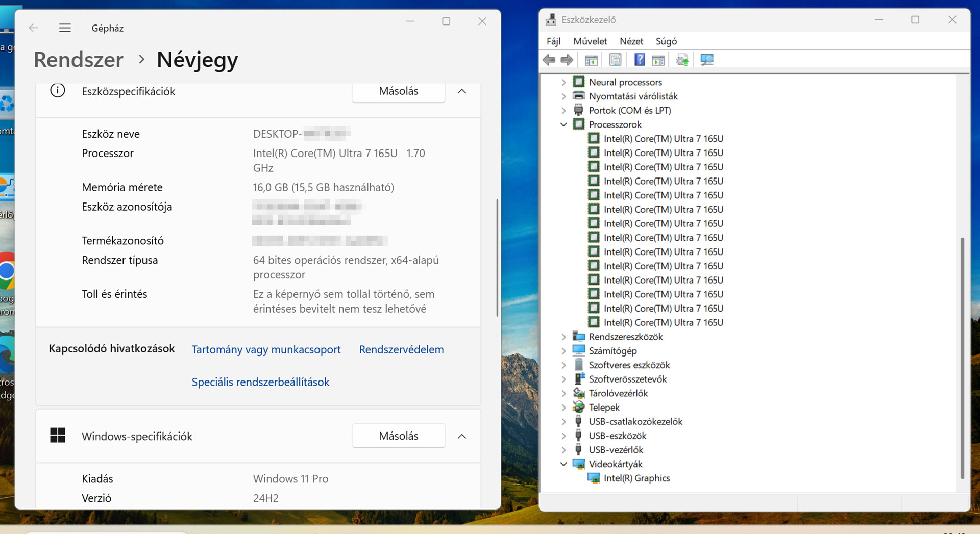Select the Processzorok category icon
The width and height of the screenshot is (980, 534).
click(579, 124)
